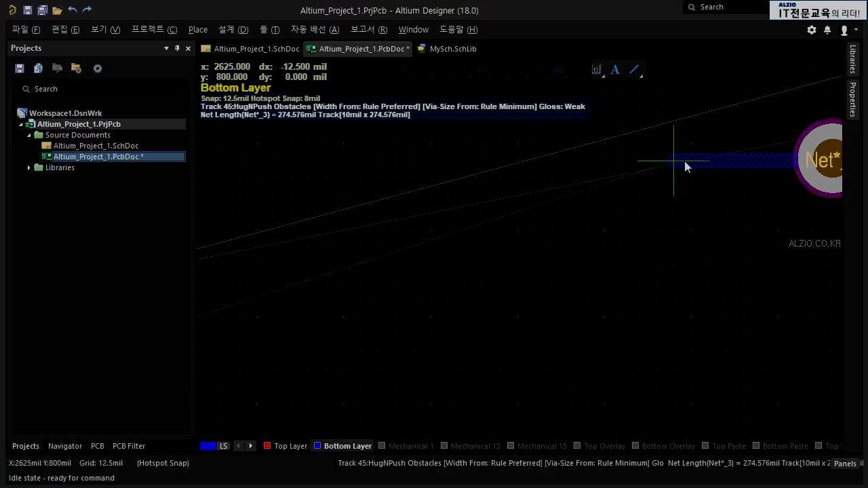This screenshot has height=488, width=868.
Task: Click the Projects panel Search field
Action: click(x=102, y=89)
